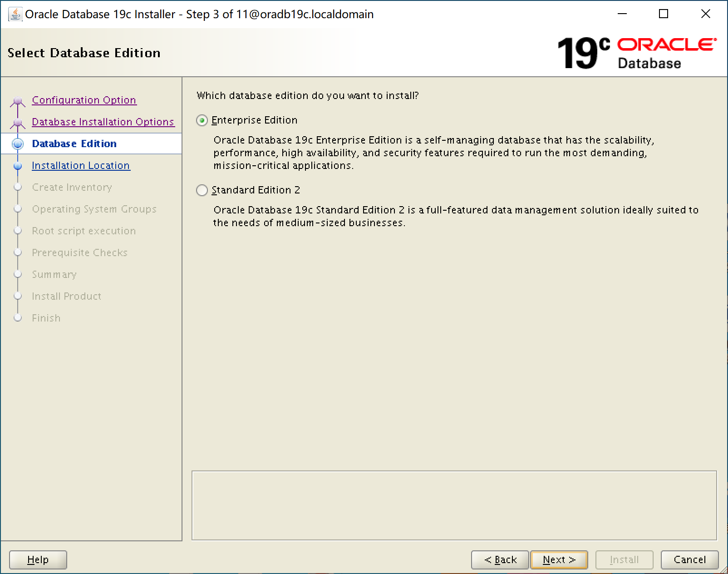The image size is (728, 574).
Task: Click the Select Database Edition heading
Action: pos(84,53)
